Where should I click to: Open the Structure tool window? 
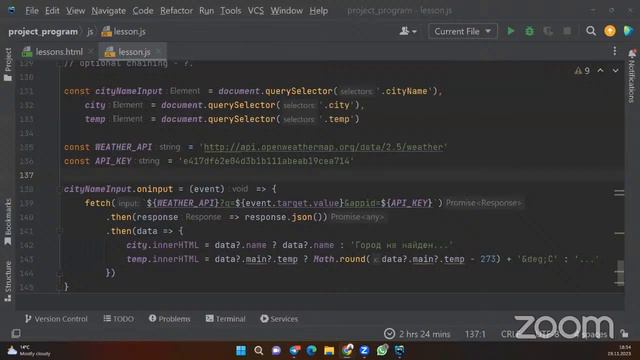(x=8, y=281)
